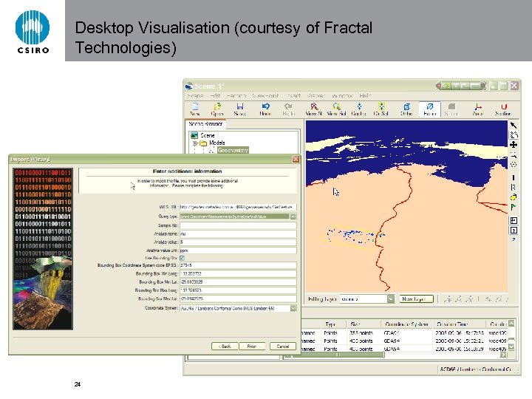The height and width of the screenshot is (399, 532).
Task: Click the question mark help tool icon
Action: [x=514, y=239]
